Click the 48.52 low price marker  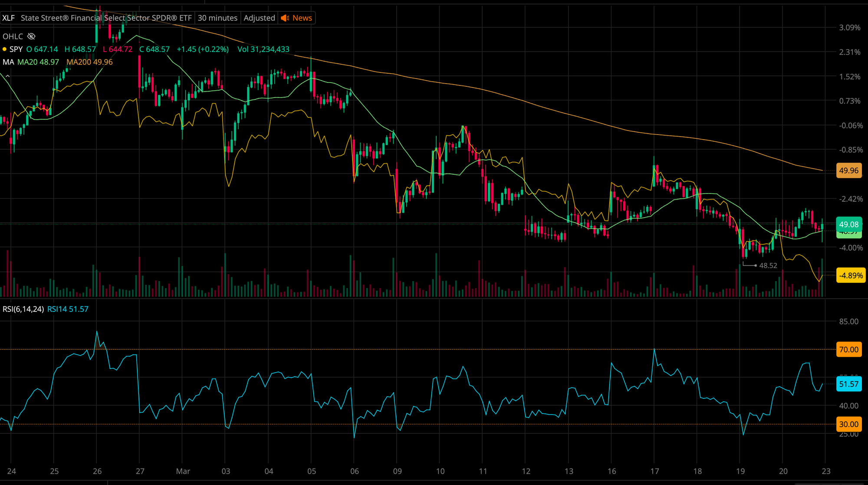click(768, 265)
